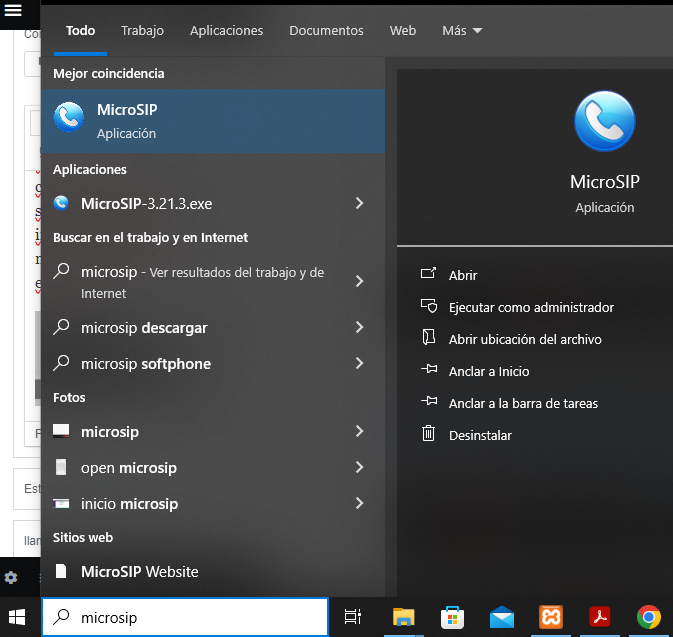Open Adobe Acrobat Reader taskbar icon
673x637 pixels.
pos(599,617)
